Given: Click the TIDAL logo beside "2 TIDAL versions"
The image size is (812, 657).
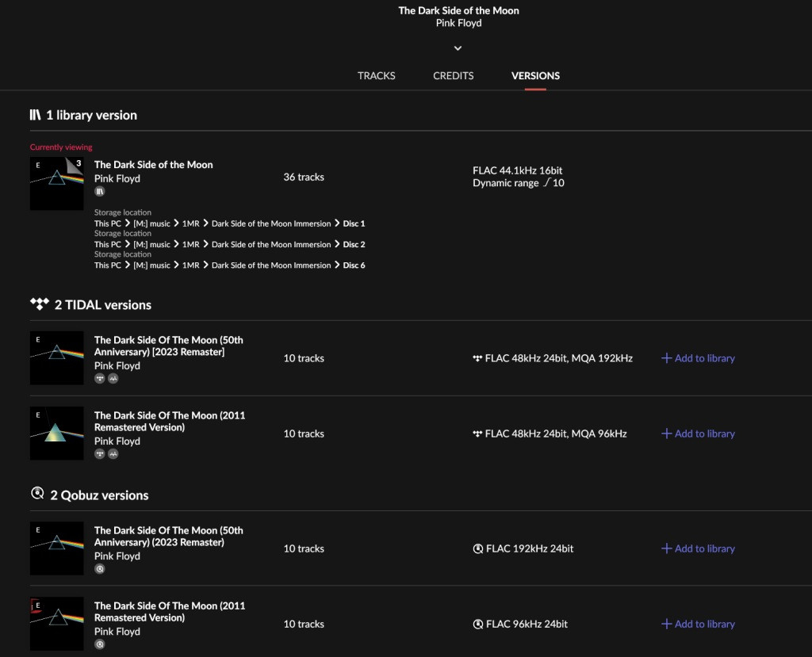Looking at the screenshot, I should pos(40,304).
